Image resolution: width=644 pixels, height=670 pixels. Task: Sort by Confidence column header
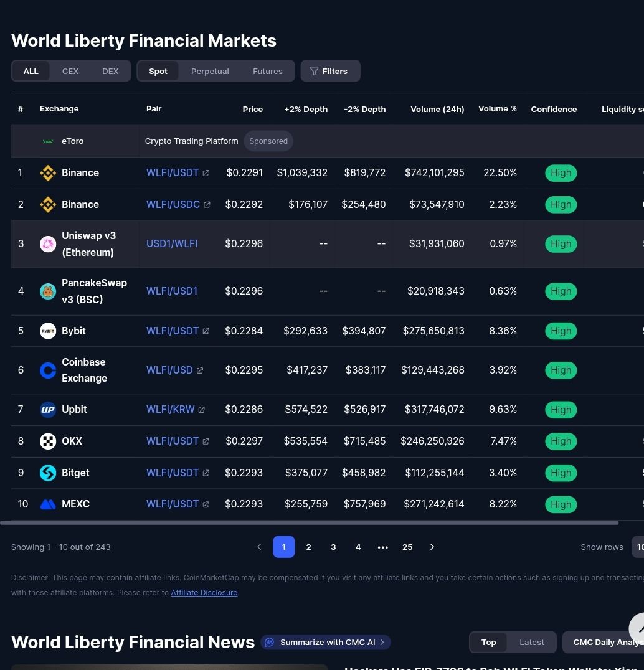pyautogui.click(x=554, y=110)
